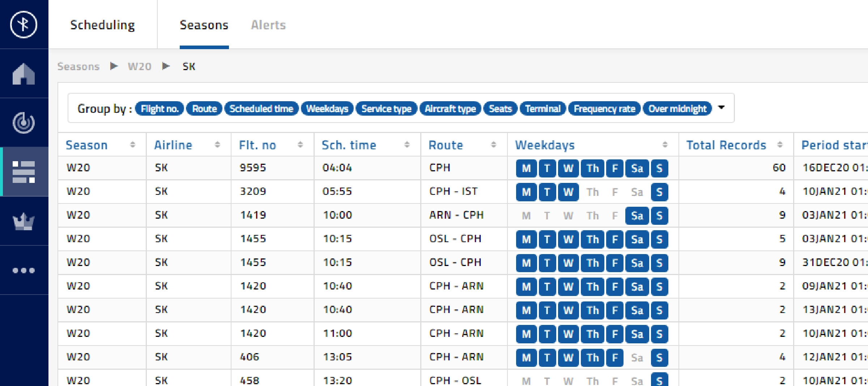Sort by Flt. no column arrows
This screenshot has height=386, width=868.
(x=300, y=145)
